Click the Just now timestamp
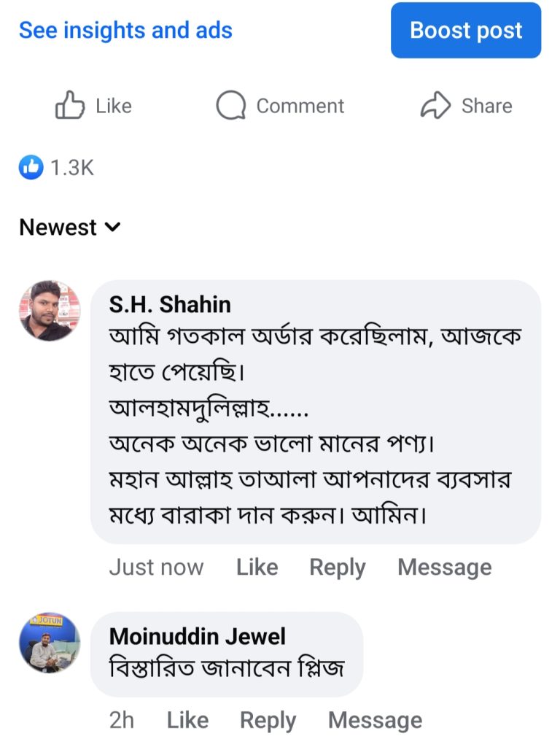The height and width of the screenshot is (747, 560). click(156, 568)
